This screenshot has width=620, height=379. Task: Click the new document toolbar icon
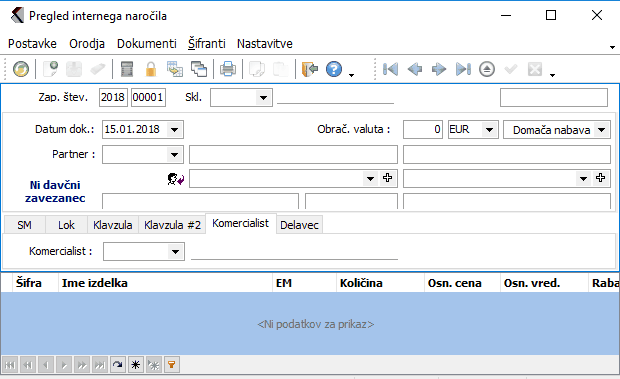pyautogui.click(x=50, y=70)
